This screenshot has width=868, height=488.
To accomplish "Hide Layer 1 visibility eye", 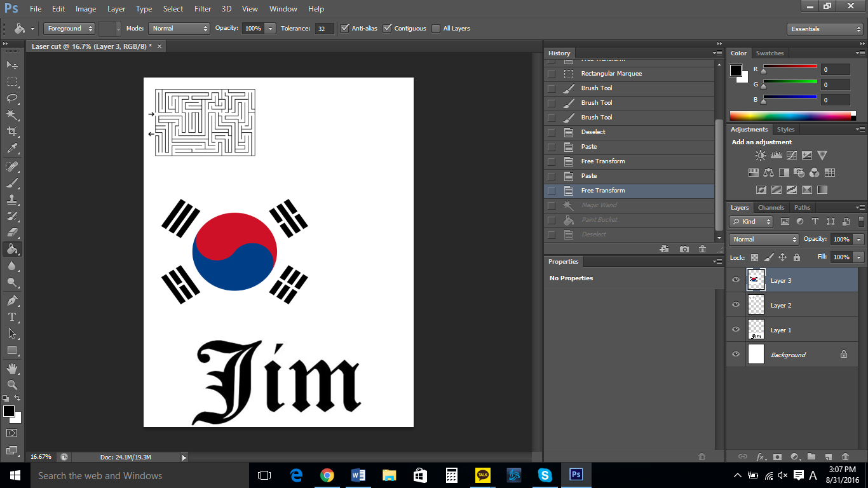I will click(x=736, y=329).
